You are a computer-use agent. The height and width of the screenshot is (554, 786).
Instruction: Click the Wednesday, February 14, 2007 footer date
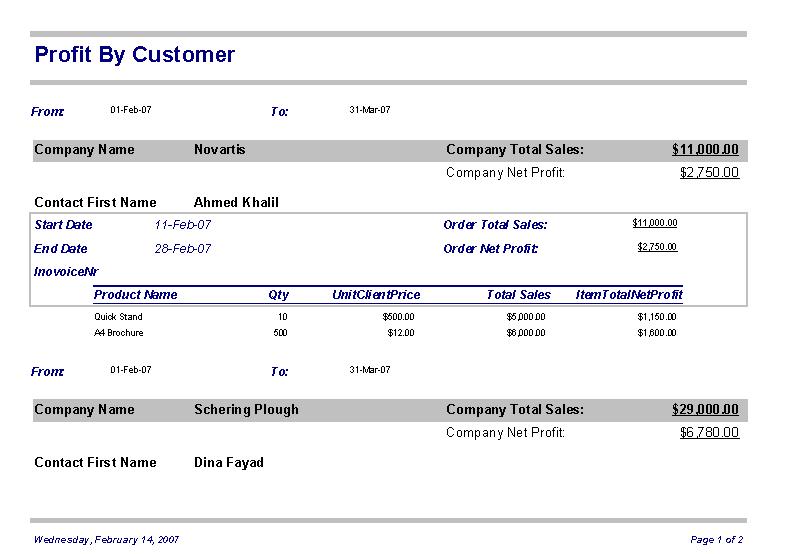point(106,540)
